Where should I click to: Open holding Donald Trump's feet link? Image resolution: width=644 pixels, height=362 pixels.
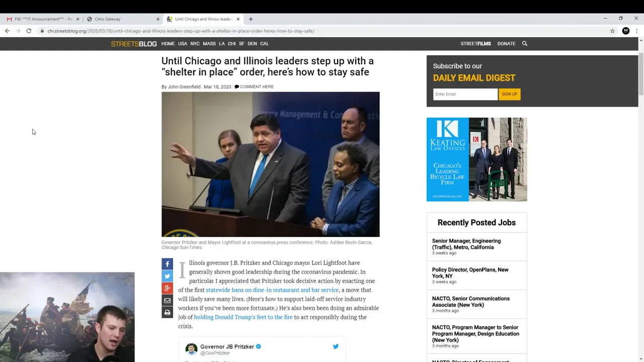[x=243, y=317]
